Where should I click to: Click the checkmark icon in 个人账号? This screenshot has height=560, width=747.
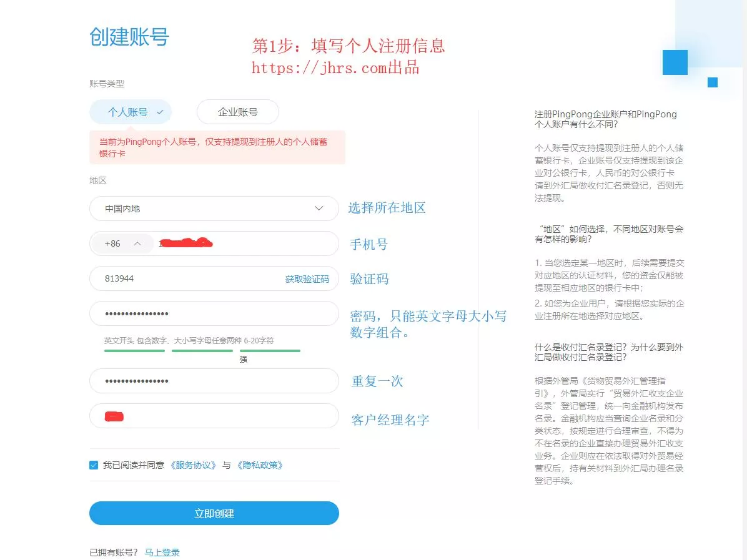click(160, 112)
